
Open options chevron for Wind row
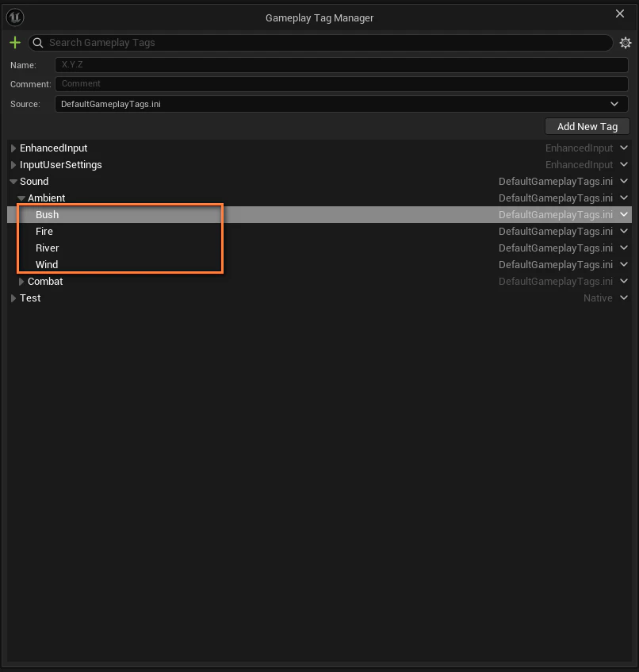pos(624,264)
